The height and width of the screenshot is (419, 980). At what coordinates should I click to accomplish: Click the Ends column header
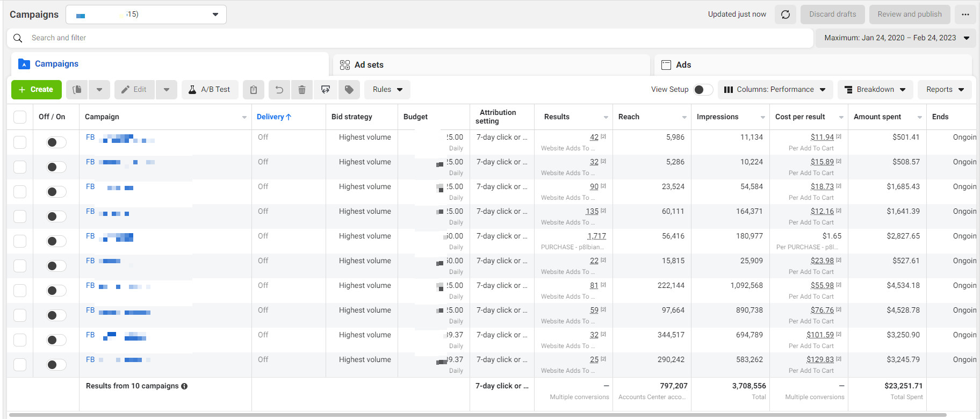click(x=940, y=117)
